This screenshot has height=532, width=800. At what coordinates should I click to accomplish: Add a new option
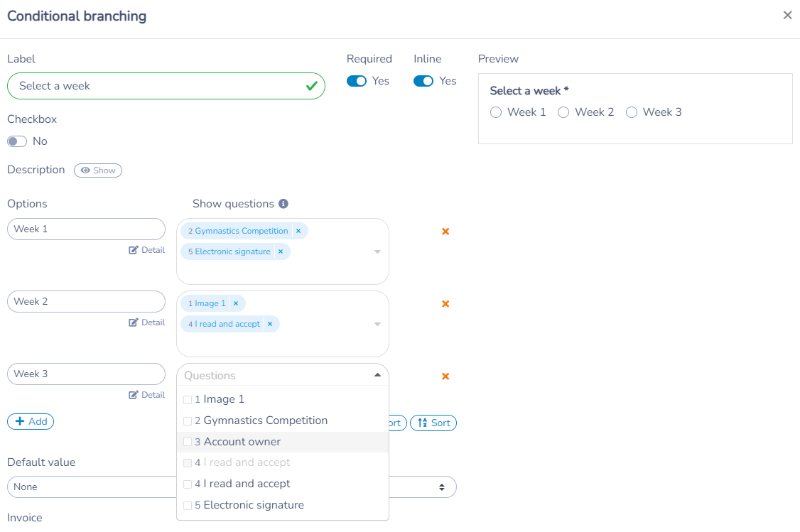pyautogui.click(x=31, y=421)
